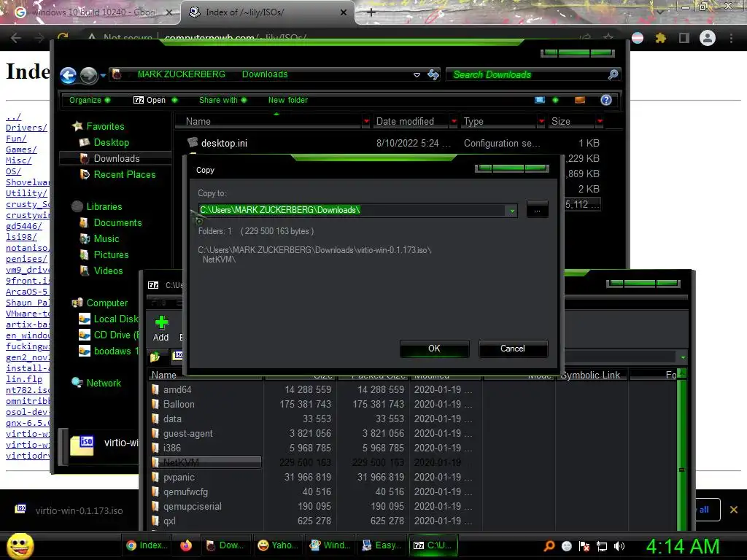Select the Index of /~lily/ISOs/ tab
The image size is (747, 560).
267,12
